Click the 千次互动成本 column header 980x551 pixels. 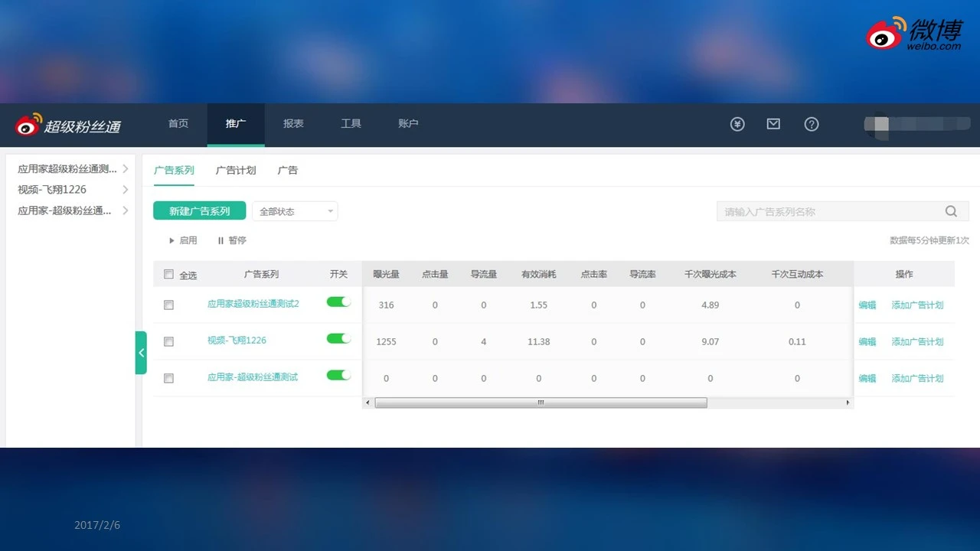797,274
